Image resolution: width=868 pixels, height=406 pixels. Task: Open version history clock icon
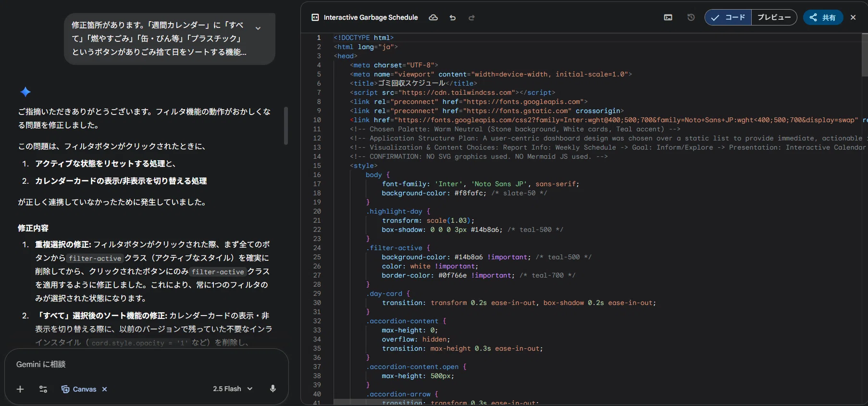691,17
